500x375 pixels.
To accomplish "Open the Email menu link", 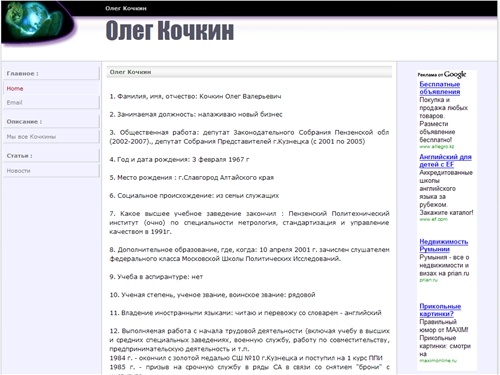I will [14, 102].
